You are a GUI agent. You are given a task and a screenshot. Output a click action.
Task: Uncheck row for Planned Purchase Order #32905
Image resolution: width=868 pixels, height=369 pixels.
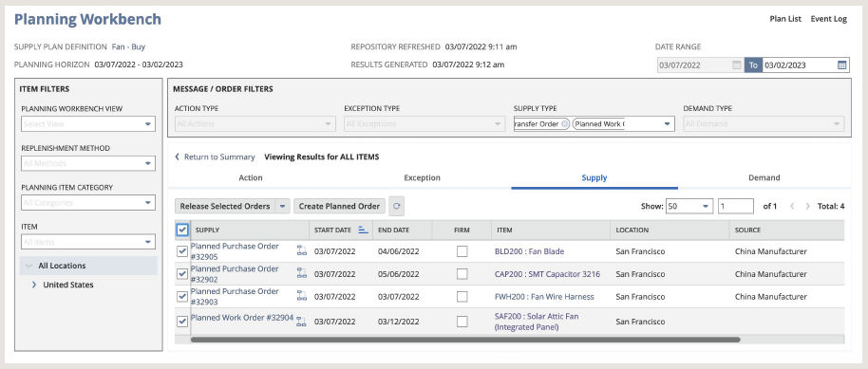182,251
